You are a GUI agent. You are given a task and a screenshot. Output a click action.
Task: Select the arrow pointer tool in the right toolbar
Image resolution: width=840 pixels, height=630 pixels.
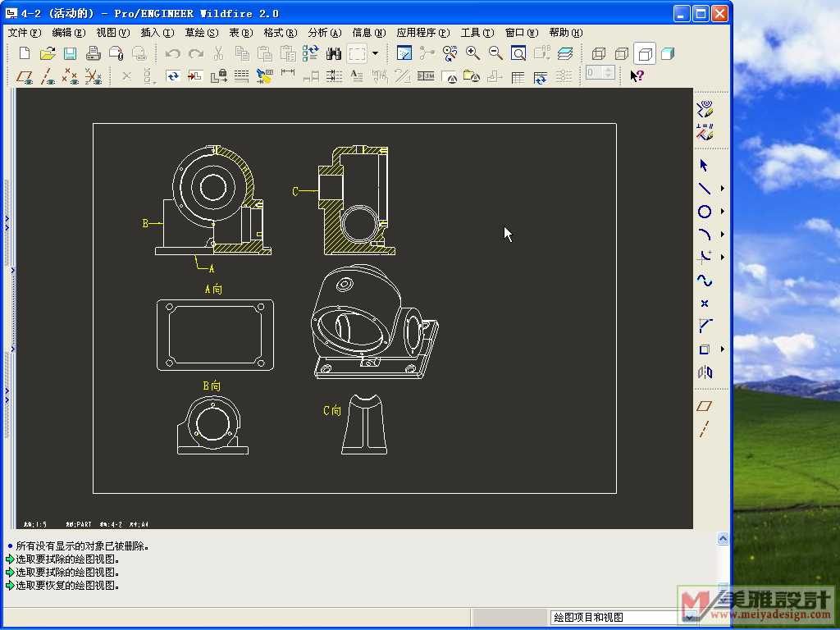[x=705, y=166]
